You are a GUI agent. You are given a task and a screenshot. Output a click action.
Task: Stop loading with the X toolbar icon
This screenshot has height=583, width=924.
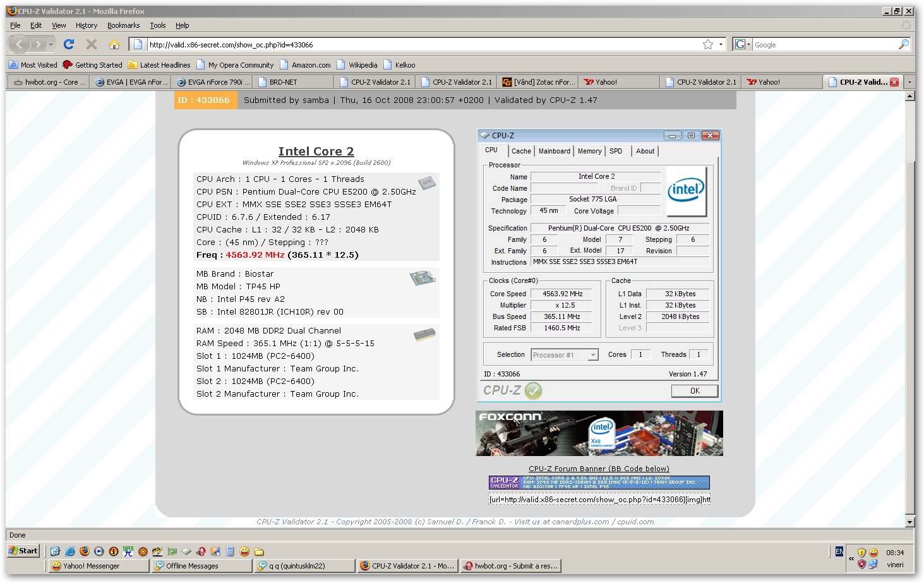pos(92,44)
